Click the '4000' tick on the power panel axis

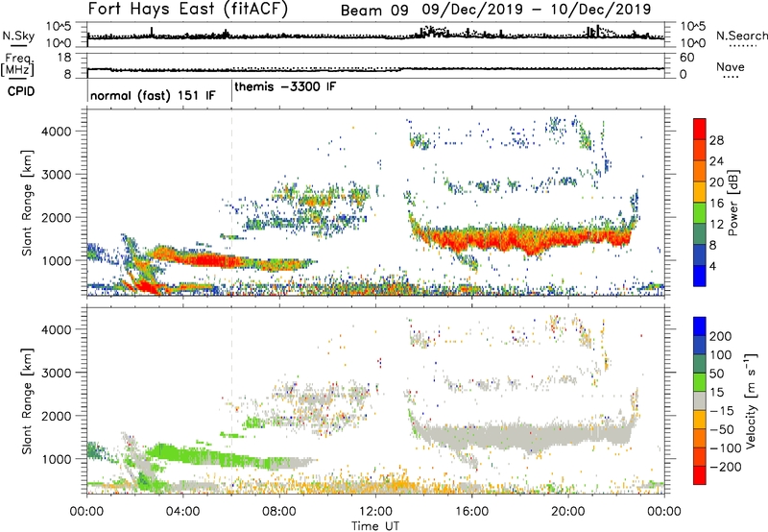[x=57, y=132]
